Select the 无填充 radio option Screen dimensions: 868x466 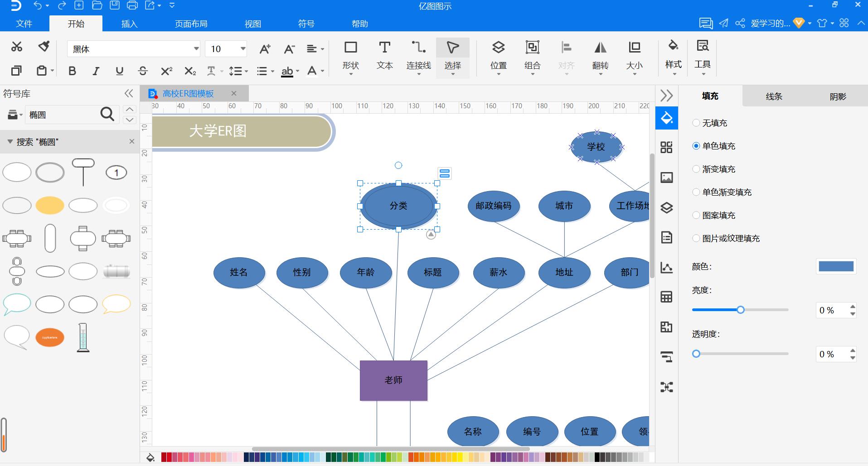[696, 123]
